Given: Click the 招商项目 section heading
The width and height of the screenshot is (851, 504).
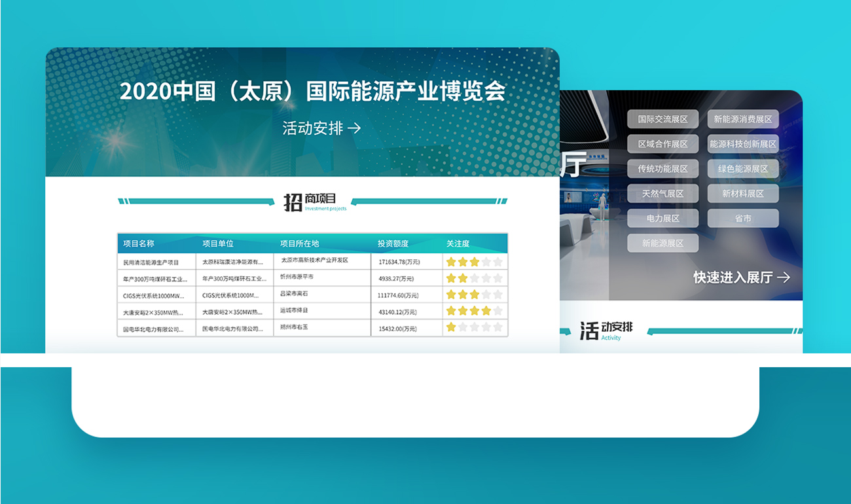Looking at the screenshot, I should tap(312, 202).
